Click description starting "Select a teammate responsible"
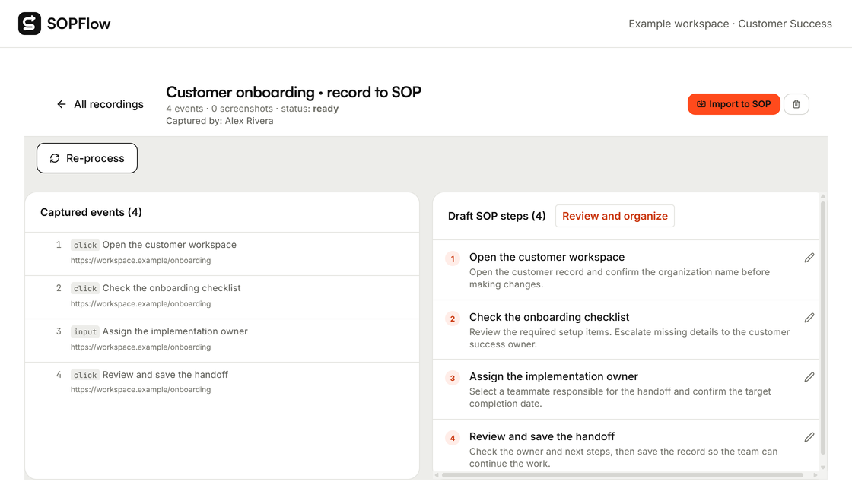This screenshot has width=852, height=504. point(620,398)
